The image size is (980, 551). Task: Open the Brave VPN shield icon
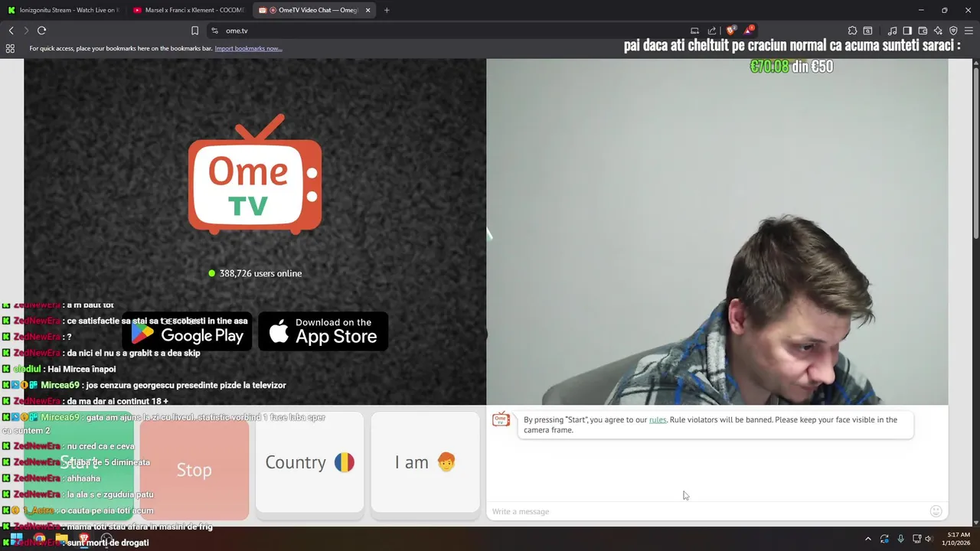[953, 31]
